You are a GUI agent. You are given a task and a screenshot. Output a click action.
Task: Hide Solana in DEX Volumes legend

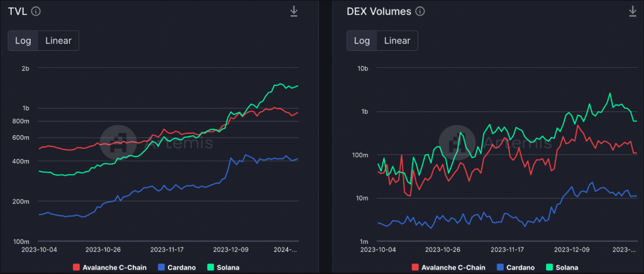[x=567, y=267]
